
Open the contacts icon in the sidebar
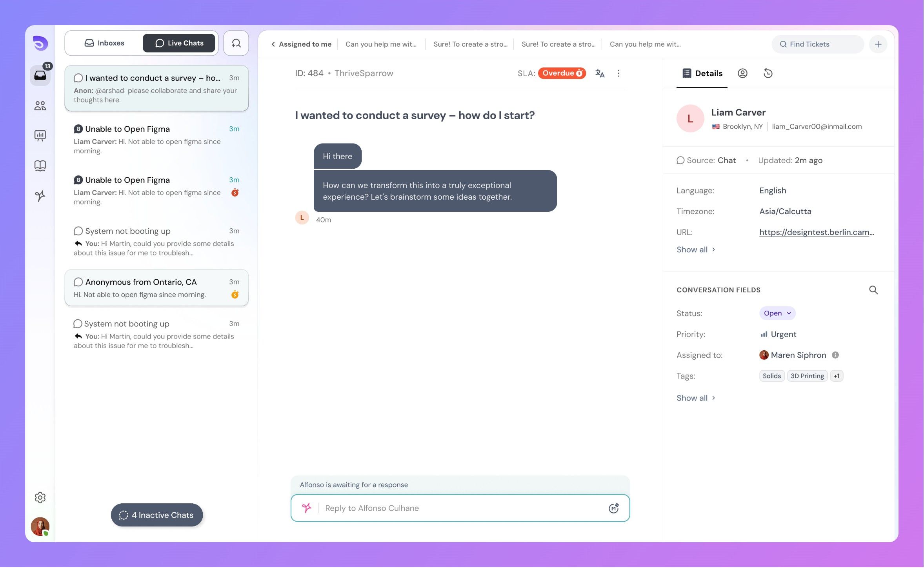pos(40,106)
